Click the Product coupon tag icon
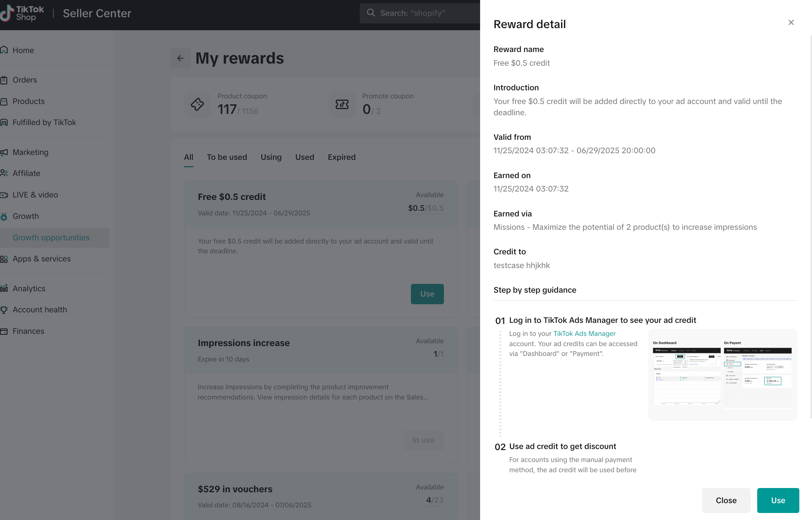The width and height of the screenshot is (812, 520). (x=197, y=104)
